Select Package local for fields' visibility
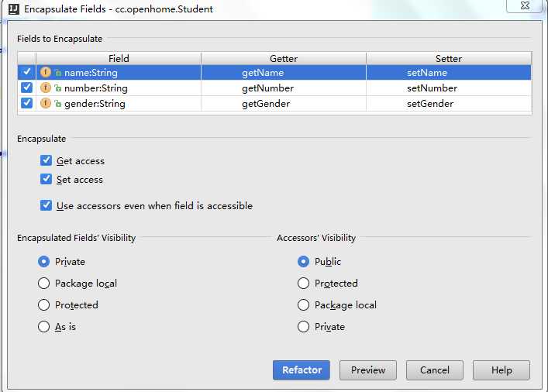Screen dimensions: 548x392 43,284
